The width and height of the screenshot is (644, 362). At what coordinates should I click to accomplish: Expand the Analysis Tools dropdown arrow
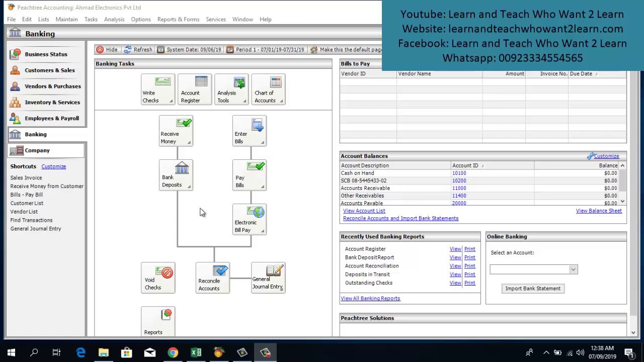pos(245,101)
